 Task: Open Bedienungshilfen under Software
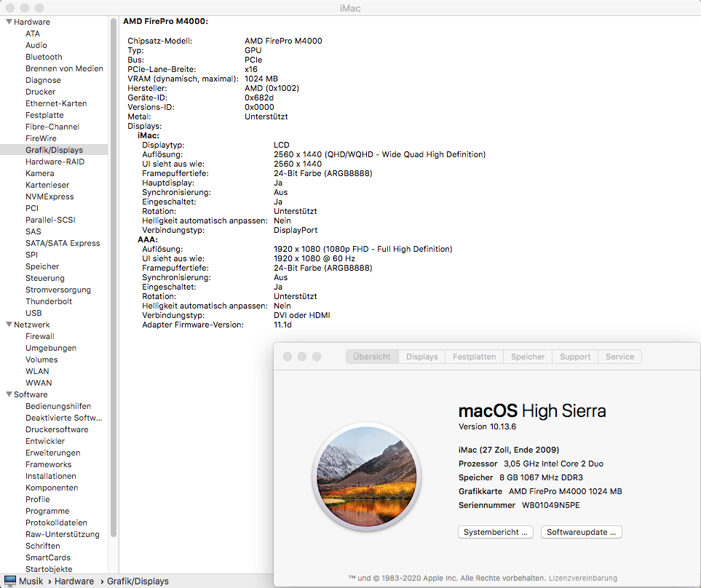click(58, 405)
